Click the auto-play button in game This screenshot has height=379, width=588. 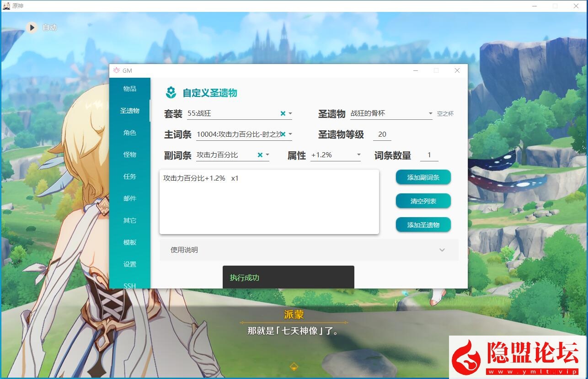click(32, 27)
